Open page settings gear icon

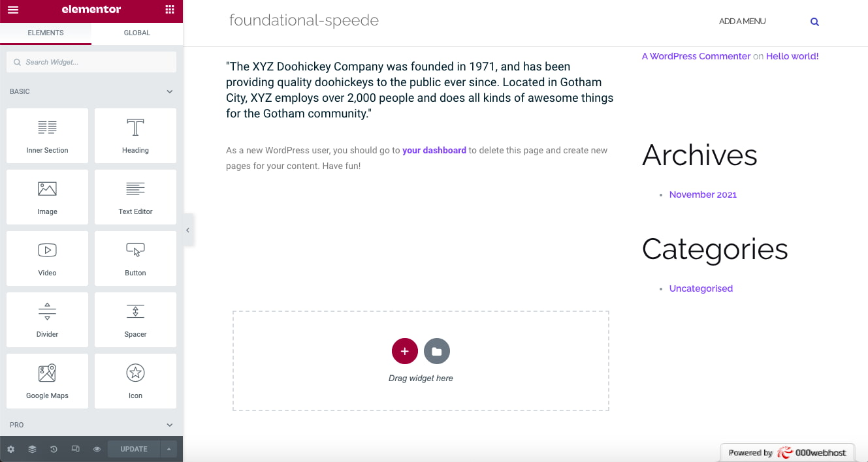(10, 449)
